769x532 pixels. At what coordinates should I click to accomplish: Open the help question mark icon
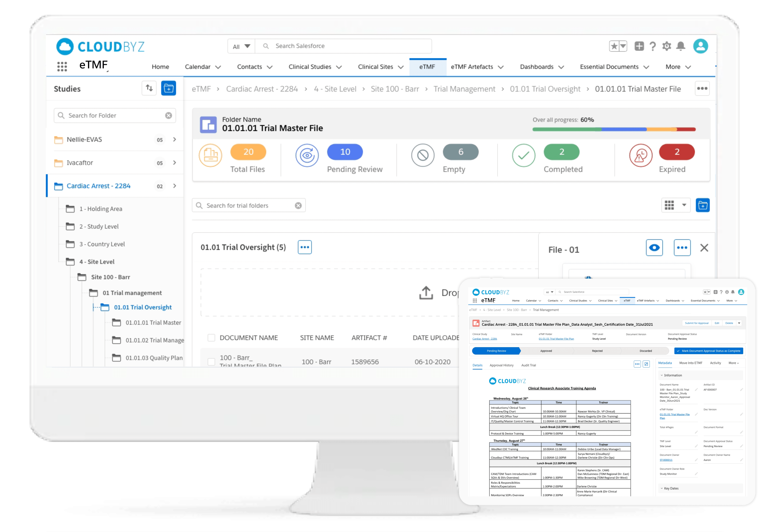(653, 46)
